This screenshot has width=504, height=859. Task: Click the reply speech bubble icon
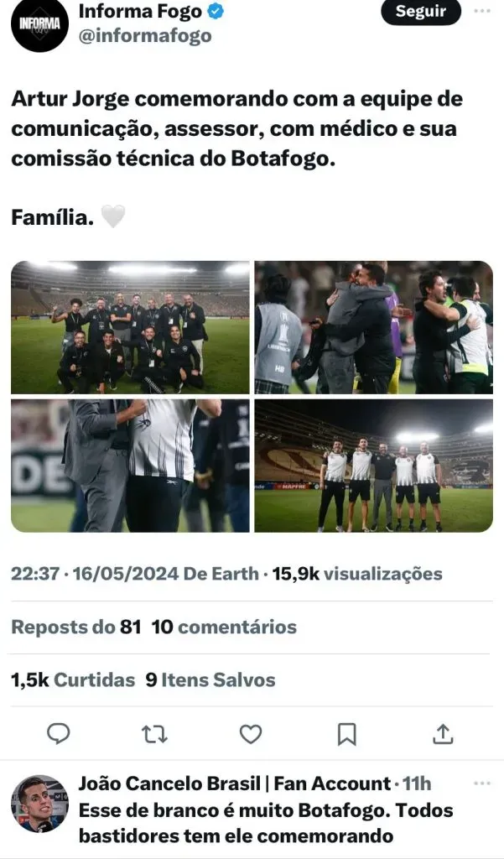pos(59,733)
